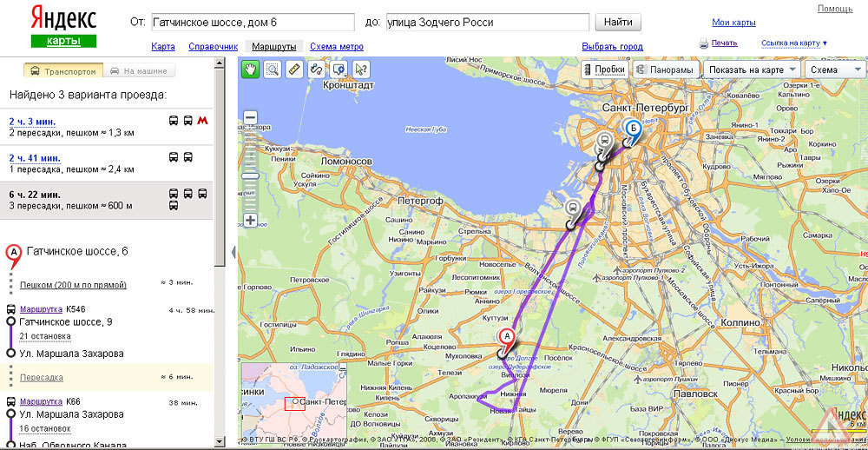
Task: Select the ruler distance measurement tool
Action: pyautogui.click(x=294, y=69)
